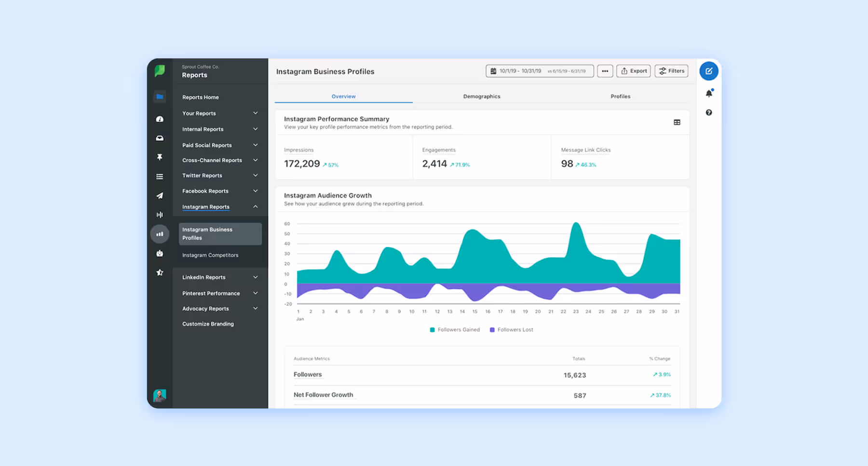The image size is (868, 466).
Task: Open notifications via the bell icon
Action: (709, 93)
